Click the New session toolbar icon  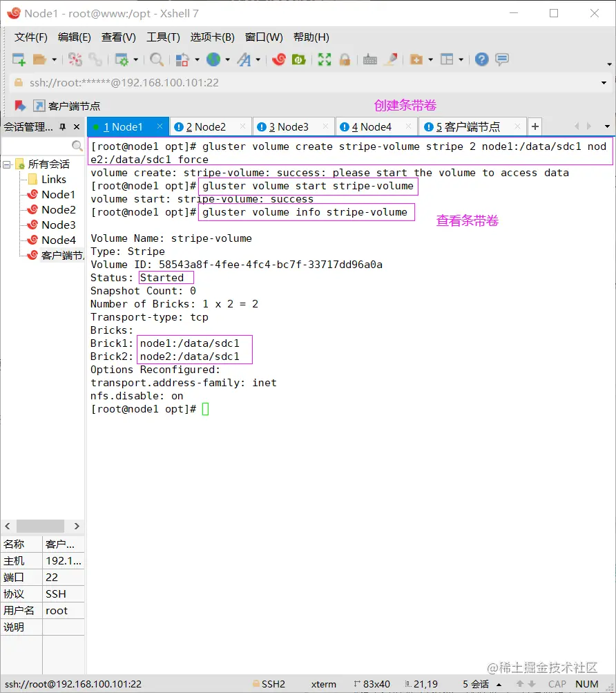point(19,59)
